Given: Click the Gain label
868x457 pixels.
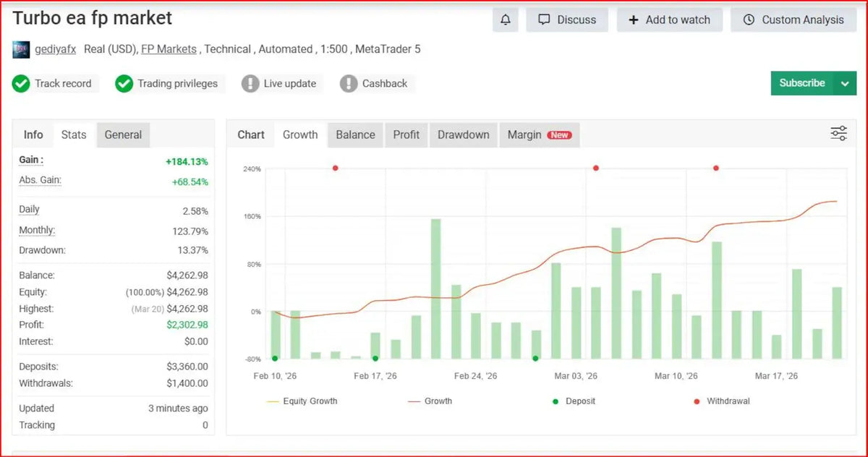Looking at the screenshot, I should click(31, 160).
